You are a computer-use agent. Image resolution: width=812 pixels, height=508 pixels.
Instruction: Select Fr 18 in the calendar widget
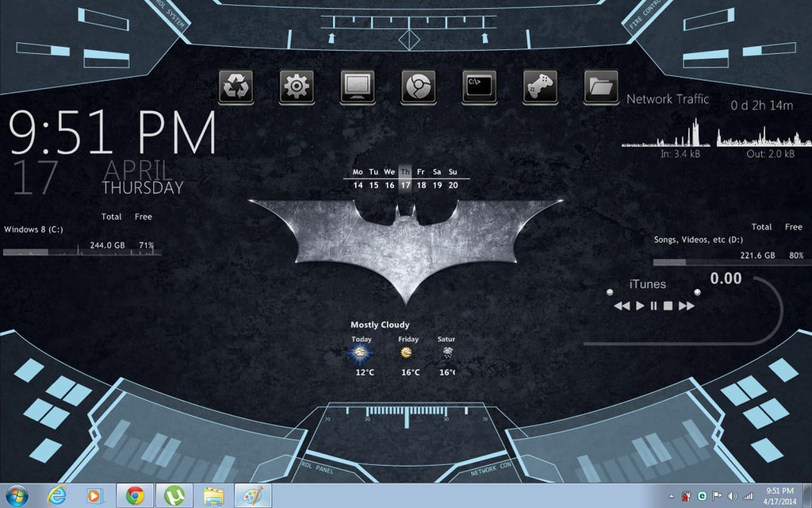(422, 179)
